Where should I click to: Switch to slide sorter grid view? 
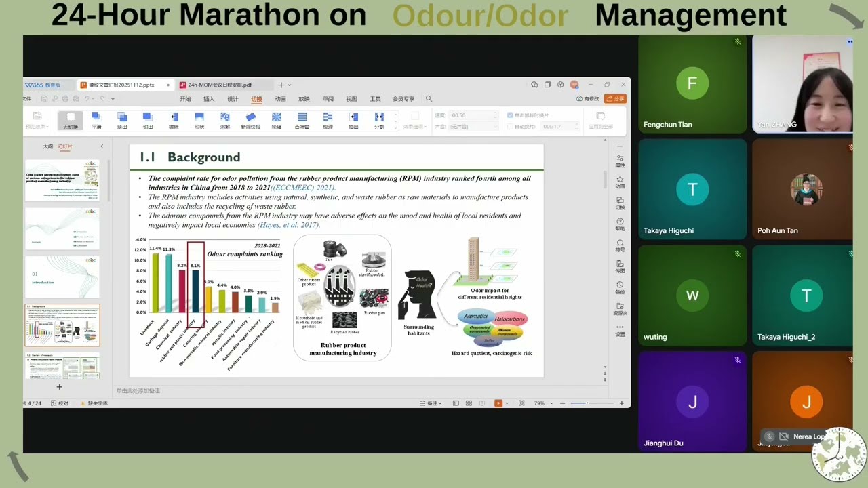pos(469,403)
